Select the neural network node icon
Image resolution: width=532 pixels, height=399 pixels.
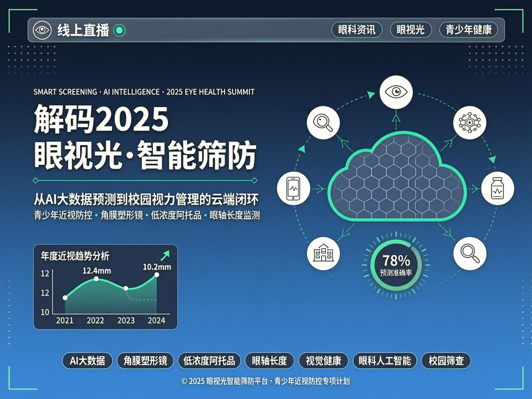[469, 122]
